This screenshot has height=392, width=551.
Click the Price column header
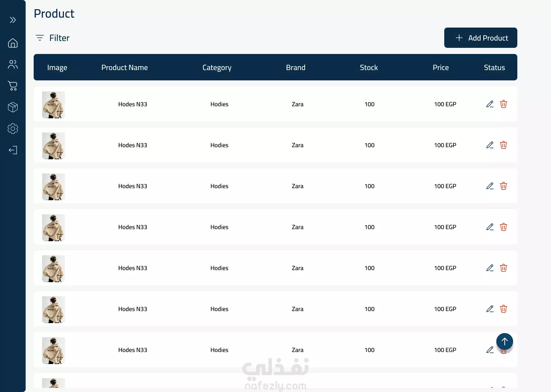441,67
